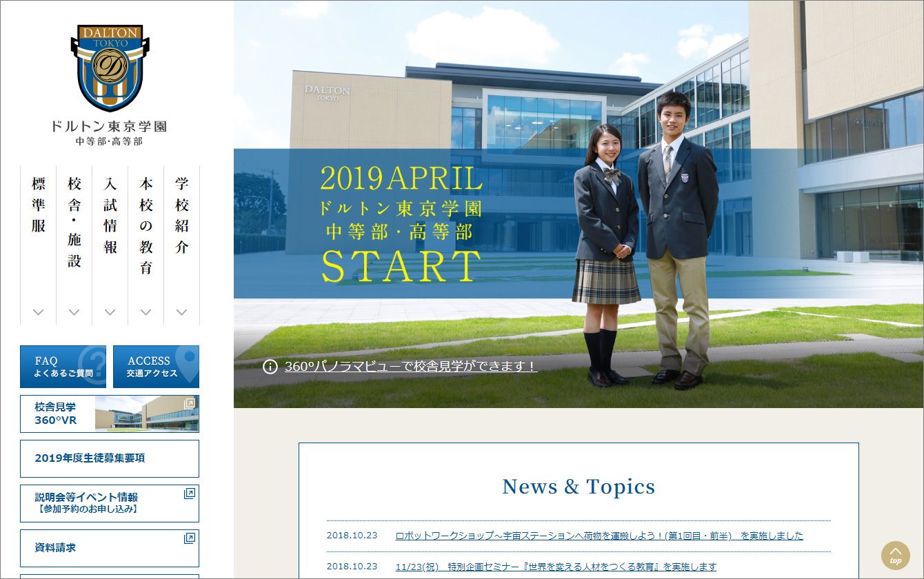Expand the 校舎・施設 menu chevron
Screen dimensions: 924x579
click(x=74, y=312)
